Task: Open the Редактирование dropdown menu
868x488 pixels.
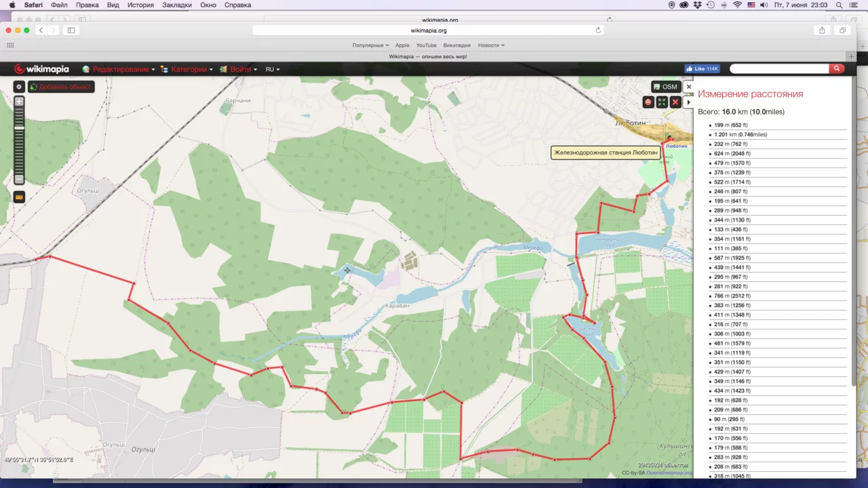Action: click(119, 69)
